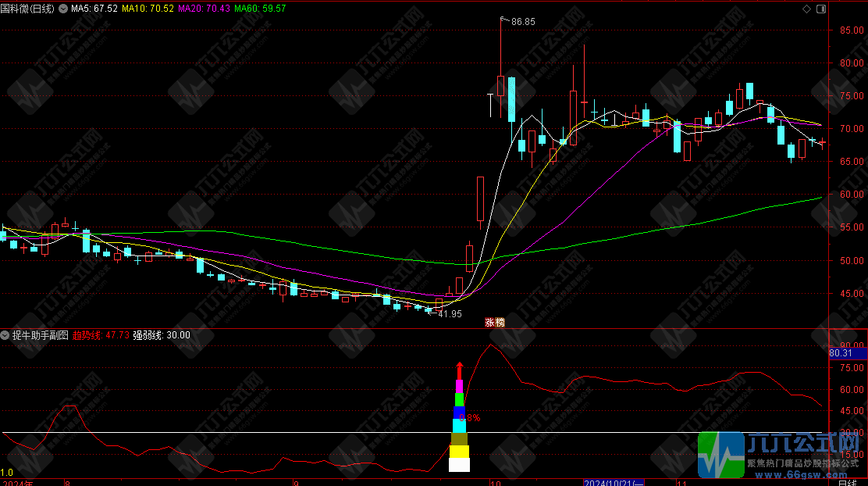Click the 41.95 low price marker
Image resolution: width=868 pixels, height=486 pixels.
tap(449, 313)
